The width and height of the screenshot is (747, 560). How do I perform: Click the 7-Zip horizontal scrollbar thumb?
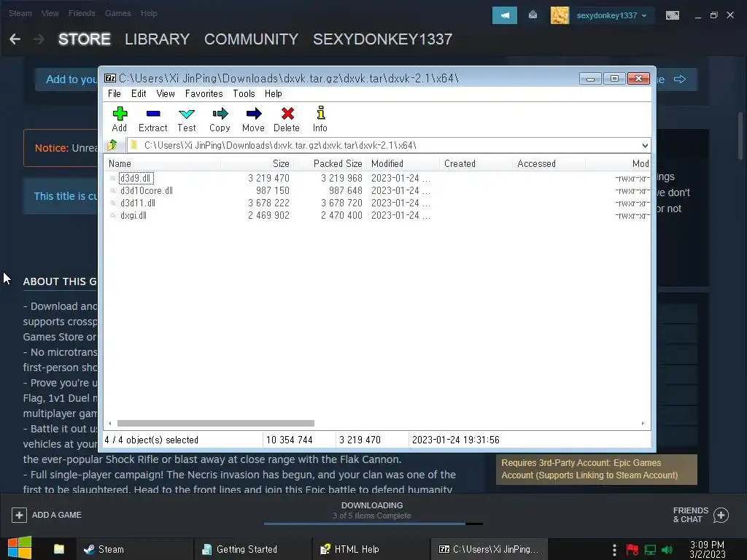(x=216, y=424)
